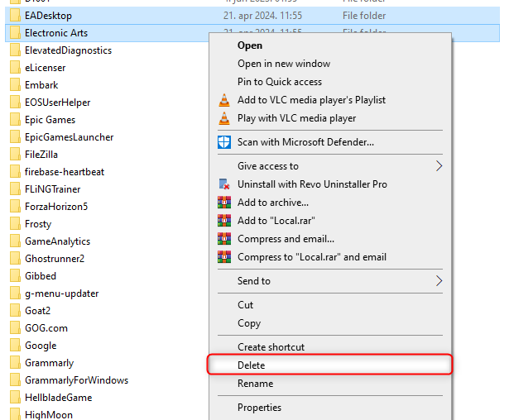Select the HighMoon folder name
509x420 pixels.
coord(49,415)
